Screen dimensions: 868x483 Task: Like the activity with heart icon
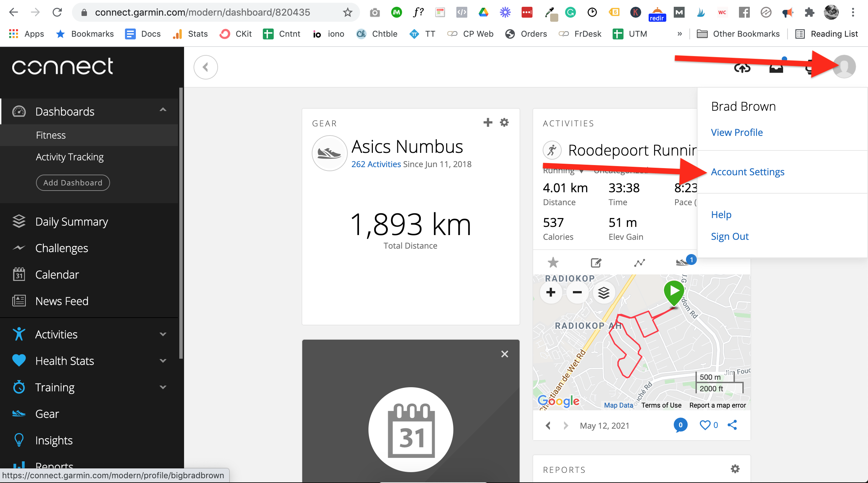[705, 425]
